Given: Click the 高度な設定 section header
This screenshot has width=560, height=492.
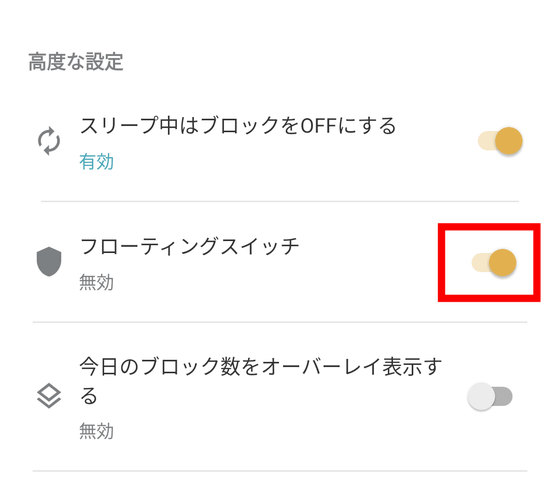Looking at the screenshot, I should point(76,62).
